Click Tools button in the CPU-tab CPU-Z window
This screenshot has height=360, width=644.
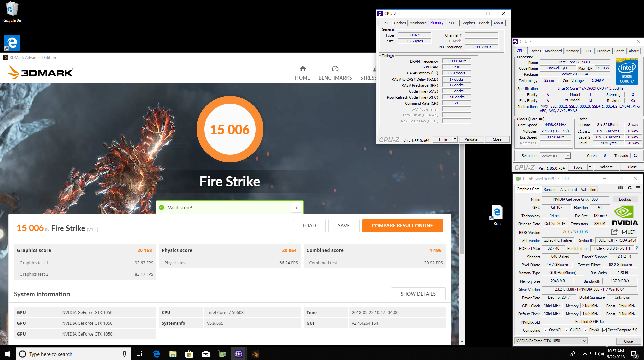pos(578,167)
